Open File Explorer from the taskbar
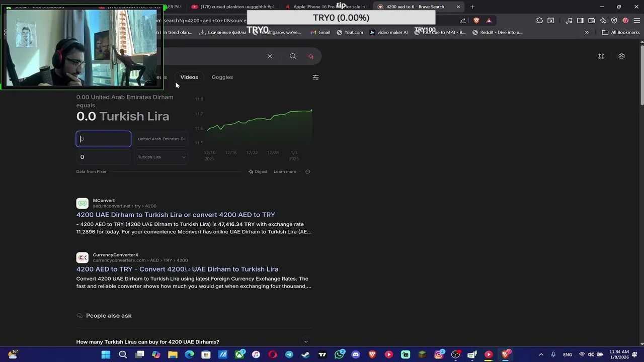Screen dimensions: 644x362 pos(173,354)
